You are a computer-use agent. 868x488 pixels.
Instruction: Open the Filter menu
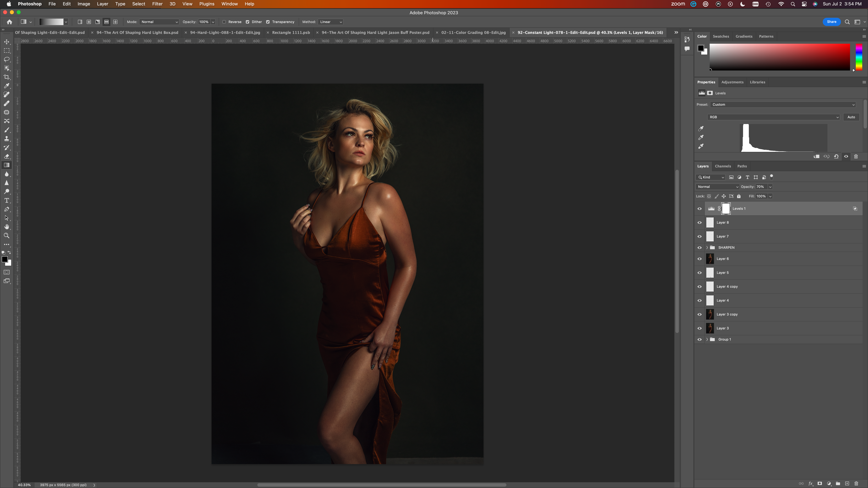pyautogui.click(x=157, y=4)
